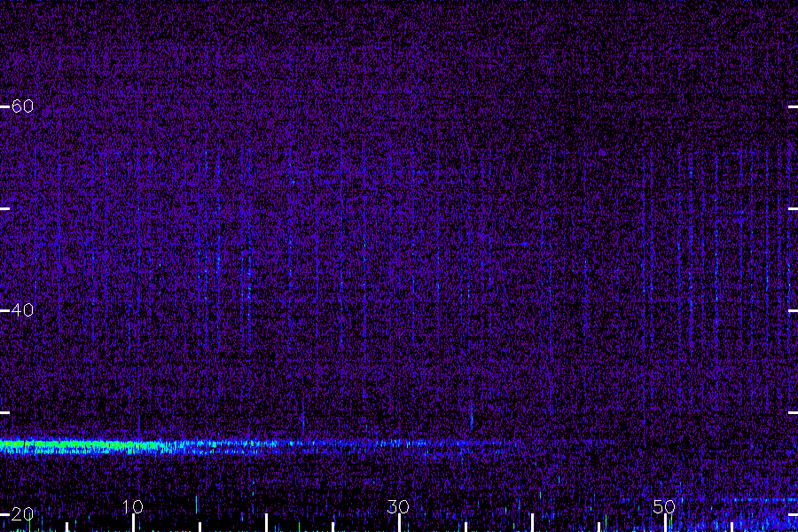This screenshot has height=532, width=798.
Task: Select the time axis tick below label 30
Action: coord(399,523)
